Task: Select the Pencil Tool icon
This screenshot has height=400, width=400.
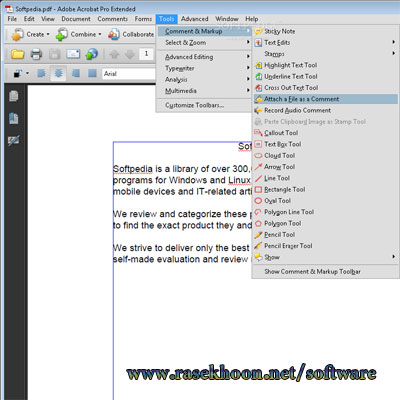Action: pyautogui.click(x=258, y=235)
